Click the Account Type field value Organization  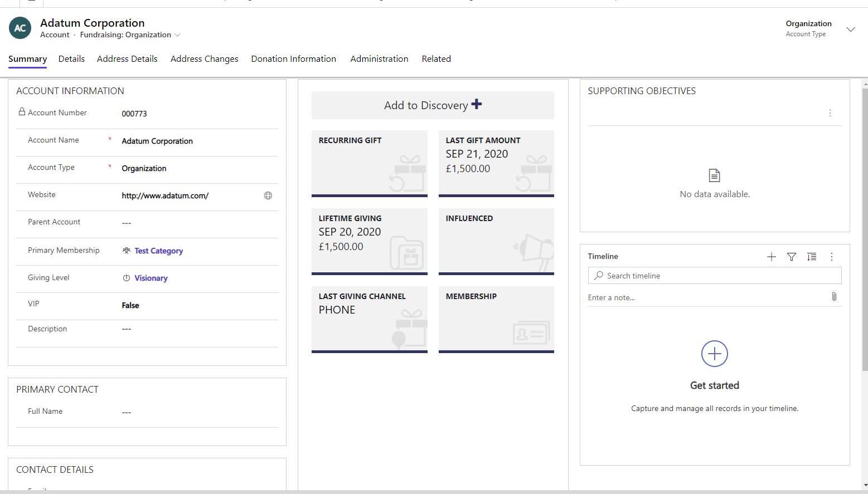(144, 169)
